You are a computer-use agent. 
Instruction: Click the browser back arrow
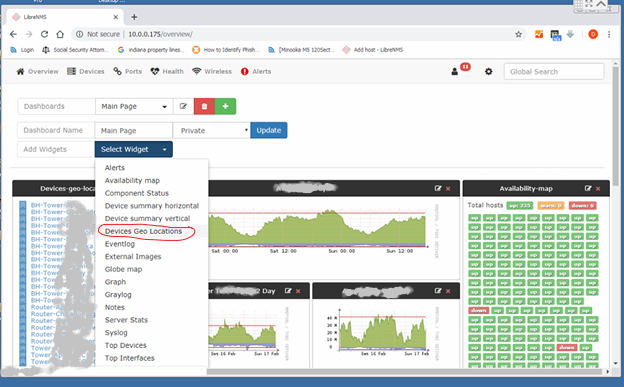point(13,34)
